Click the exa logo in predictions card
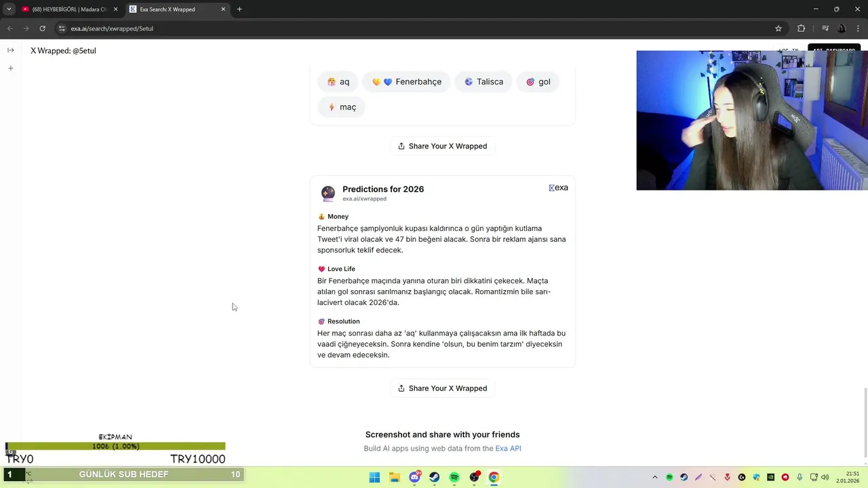This screenshot has height=488, width=868. pyautogui.click(x=558, y=188)
